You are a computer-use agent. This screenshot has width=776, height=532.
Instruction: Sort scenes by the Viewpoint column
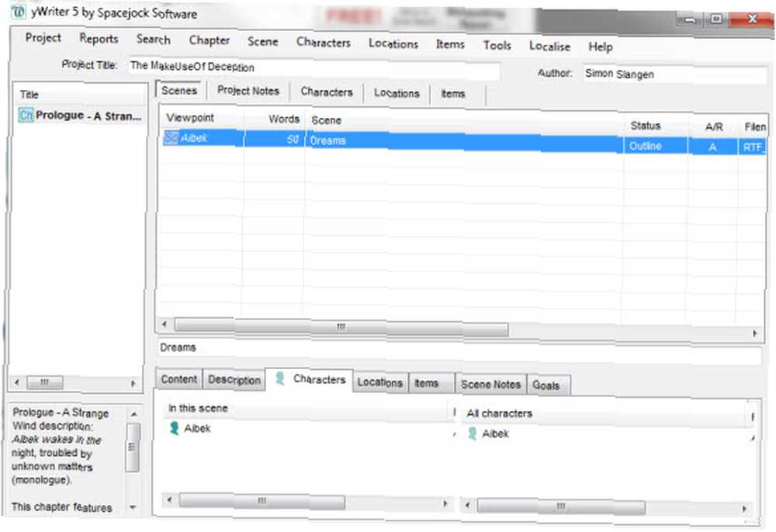coord(203,118)
